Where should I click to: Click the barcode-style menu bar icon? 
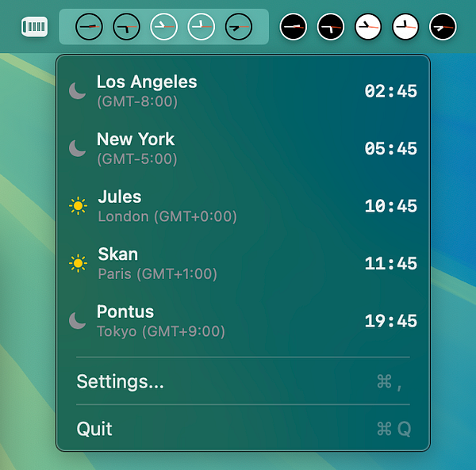(35, 27)
